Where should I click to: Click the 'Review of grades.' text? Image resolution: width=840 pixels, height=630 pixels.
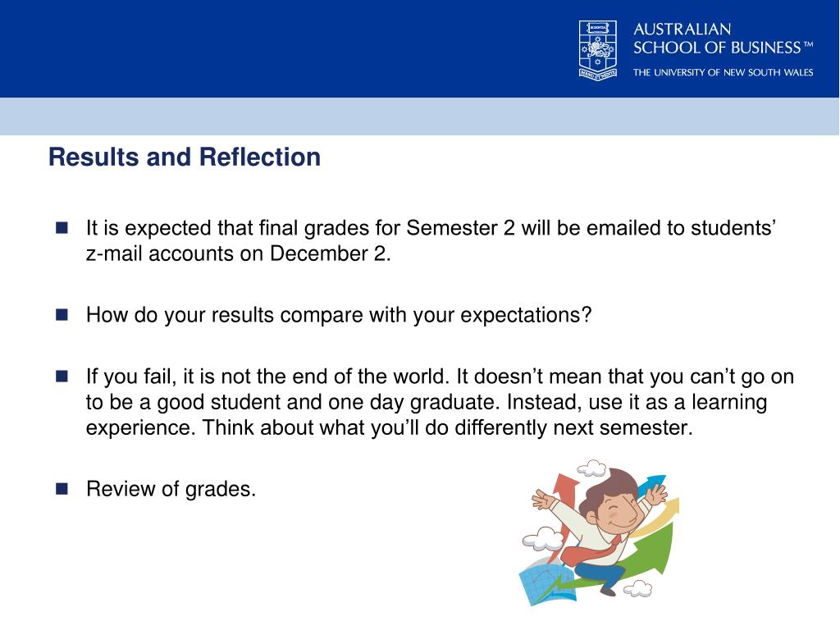[x=171, y=489]
